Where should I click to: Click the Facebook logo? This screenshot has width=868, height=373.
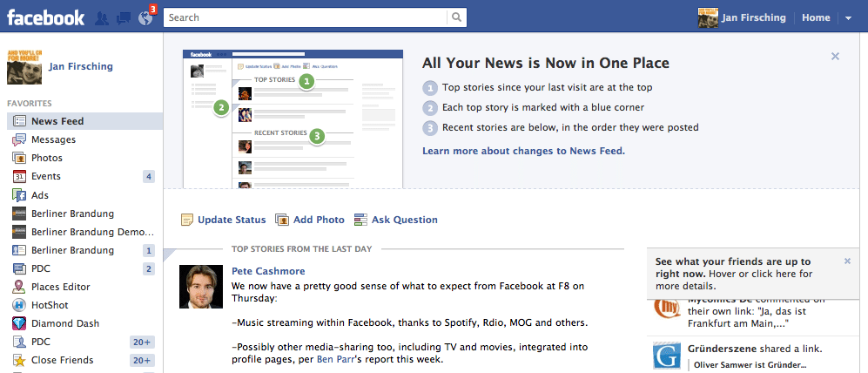45,17
